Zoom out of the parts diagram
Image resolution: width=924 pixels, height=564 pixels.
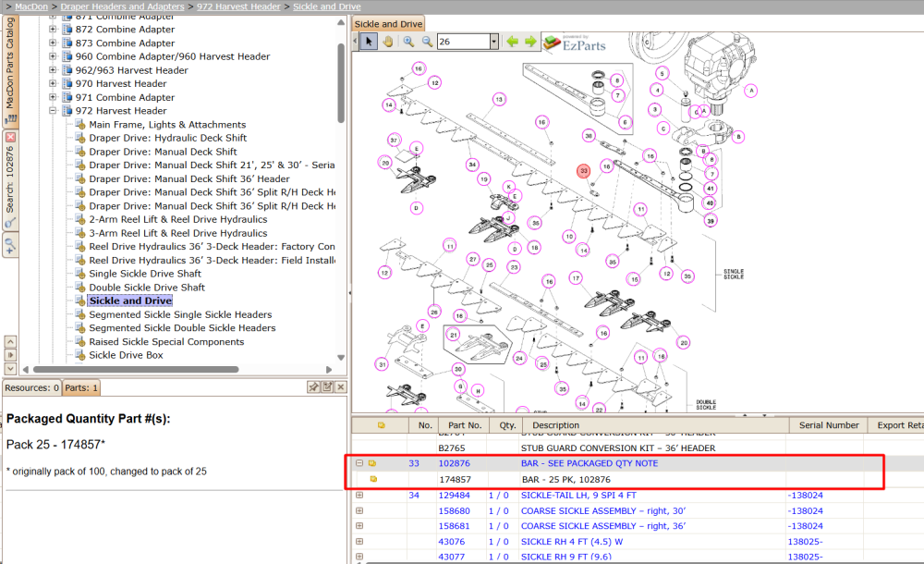pyautogui.click(x=427, y=42)
